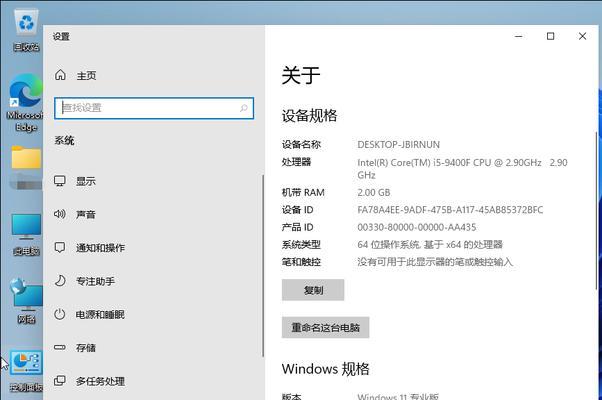Open the Control Panel desktop icon

[26, 371]
